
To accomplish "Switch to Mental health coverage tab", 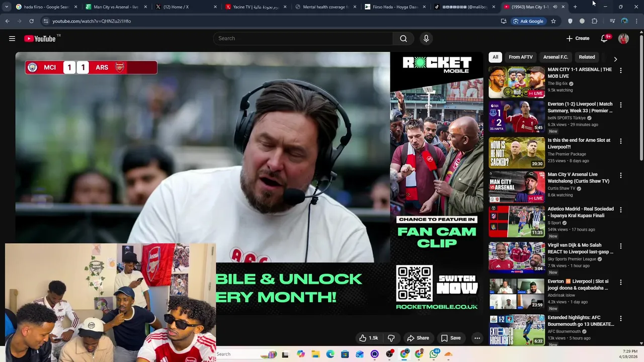I will point(325,7).
